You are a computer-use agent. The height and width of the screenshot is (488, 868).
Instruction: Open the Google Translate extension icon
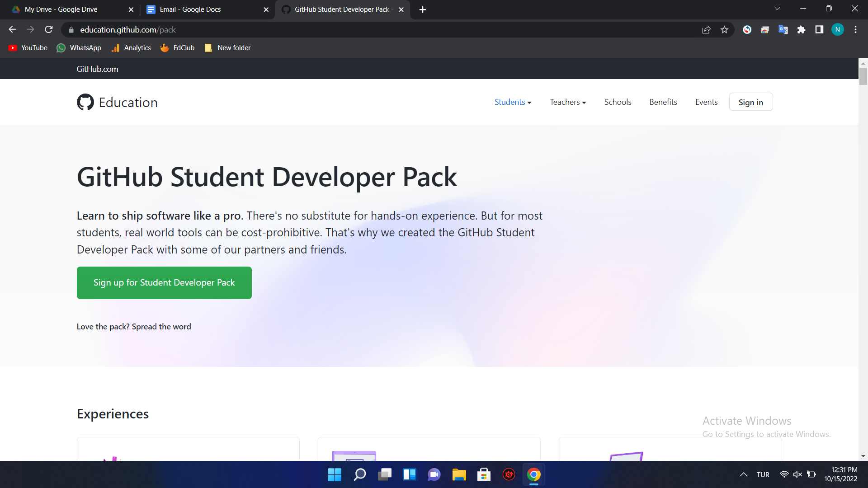coord(783,29)
